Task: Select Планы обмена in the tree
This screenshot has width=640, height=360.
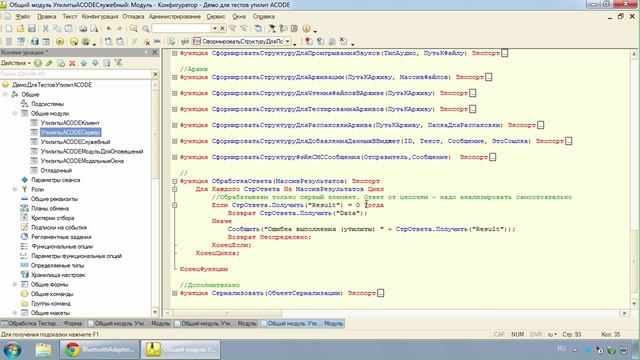Action: (50, 209)
